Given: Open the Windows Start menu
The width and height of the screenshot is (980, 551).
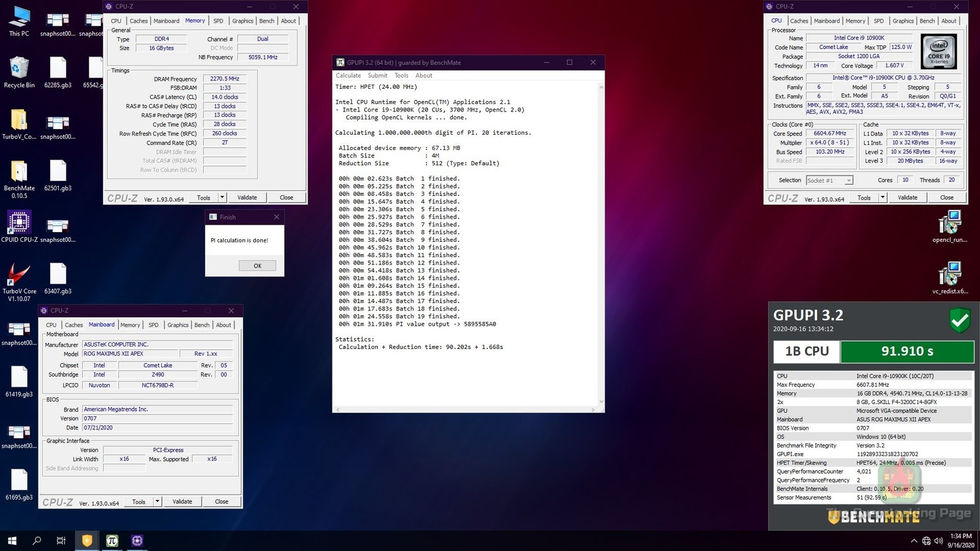Looking at the screenshot, I should [12, 541].
